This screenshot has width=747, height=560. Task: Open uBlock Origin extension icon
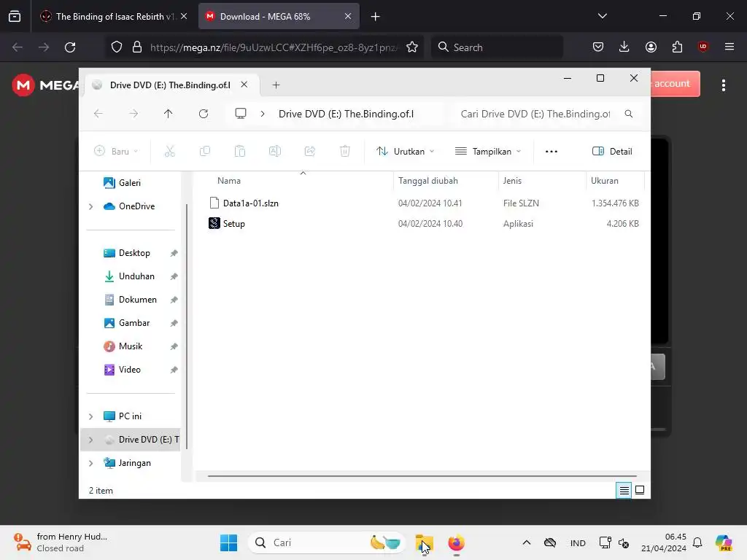click(703, 46)
